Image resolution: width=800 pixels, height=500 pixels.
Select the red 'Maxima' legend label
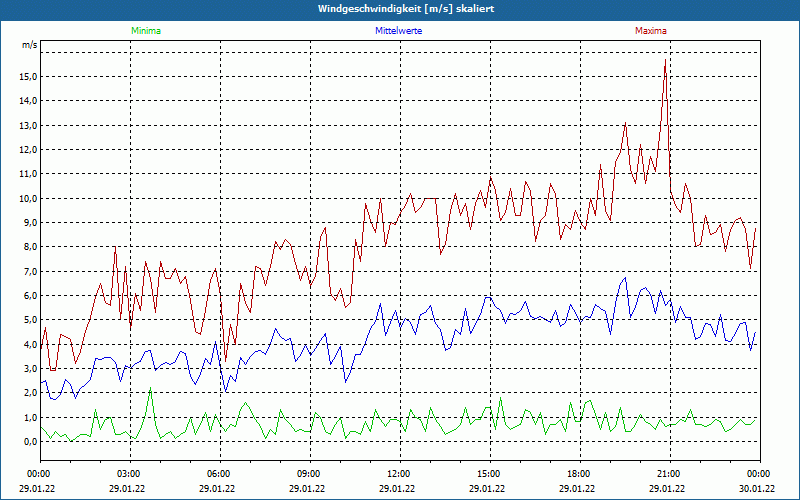(651, 31)
